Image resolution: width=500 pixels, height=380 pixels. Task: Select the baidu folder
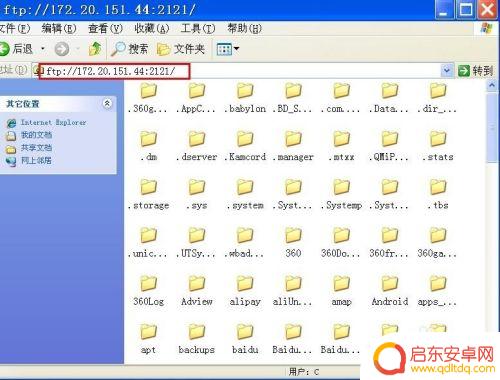pos(245,339)
